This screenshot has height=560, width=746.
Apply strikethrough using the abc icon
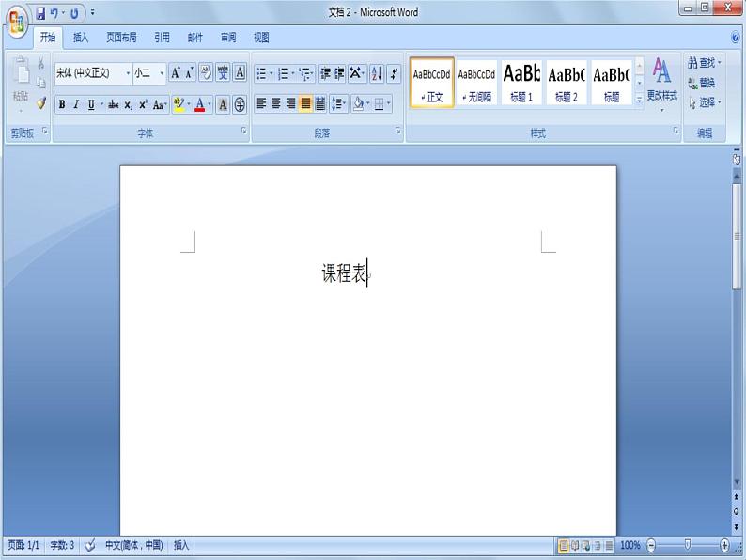coord(113,105)
